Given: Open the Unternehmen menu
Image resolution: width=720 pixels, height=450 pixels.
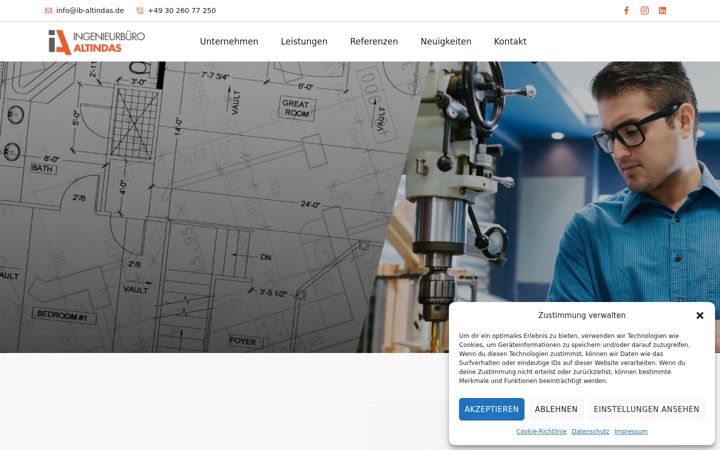Looking at the screenshot, I should point(229,41).
